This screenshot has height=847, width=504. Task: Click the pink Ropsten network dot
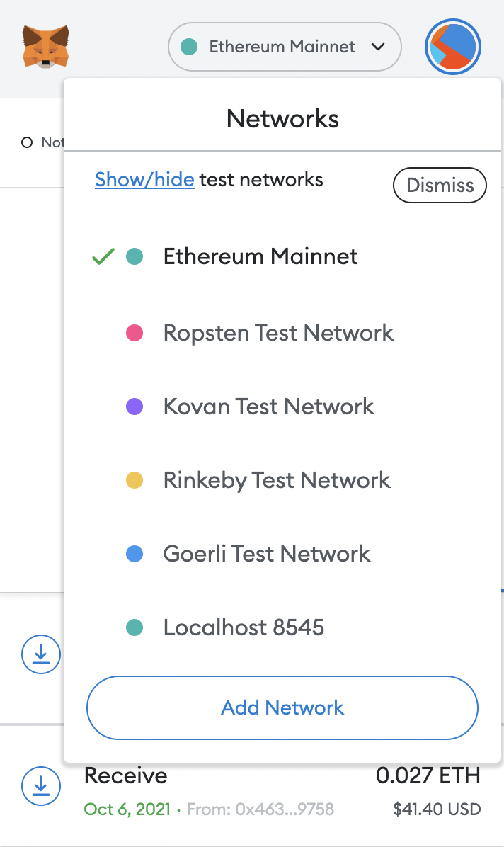pyautogui.click(x=134, y=333)
